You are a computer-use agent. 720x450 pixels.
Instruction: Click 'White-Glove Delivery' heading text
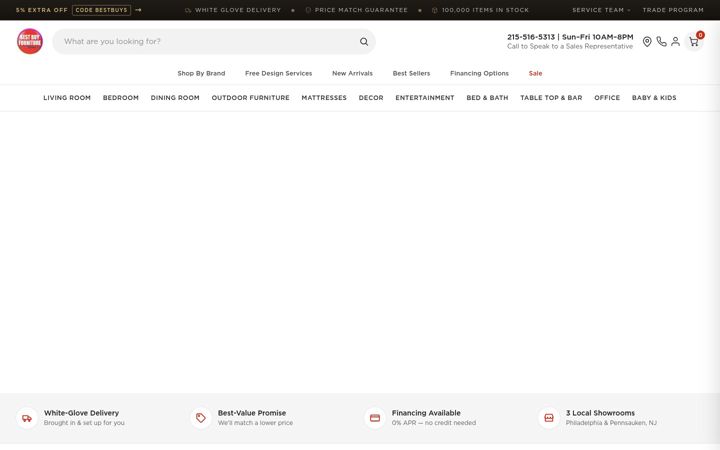81,413
